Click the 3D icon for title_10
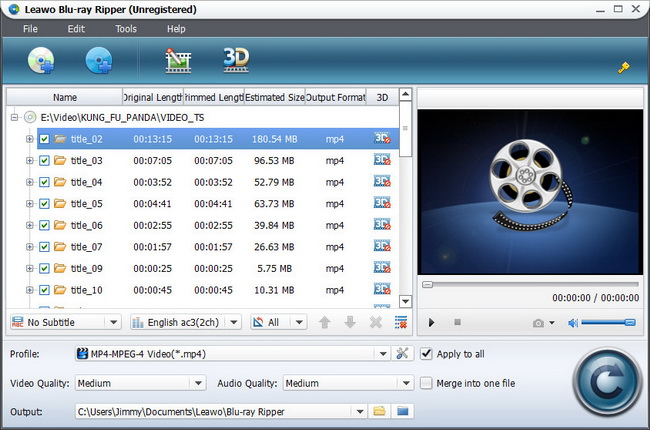The width and height of the screenshot is (650, 430). (x=382, y=289)
